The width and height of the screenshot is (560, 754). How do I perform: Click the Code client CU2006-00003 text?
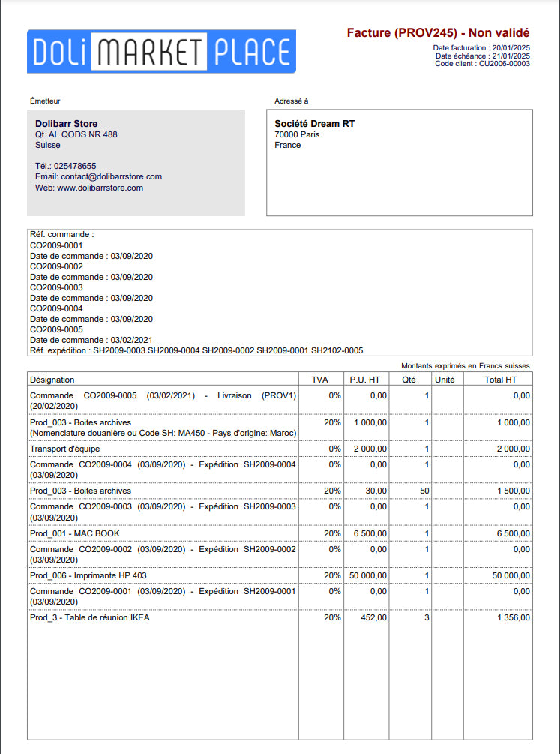coord(482,64)
